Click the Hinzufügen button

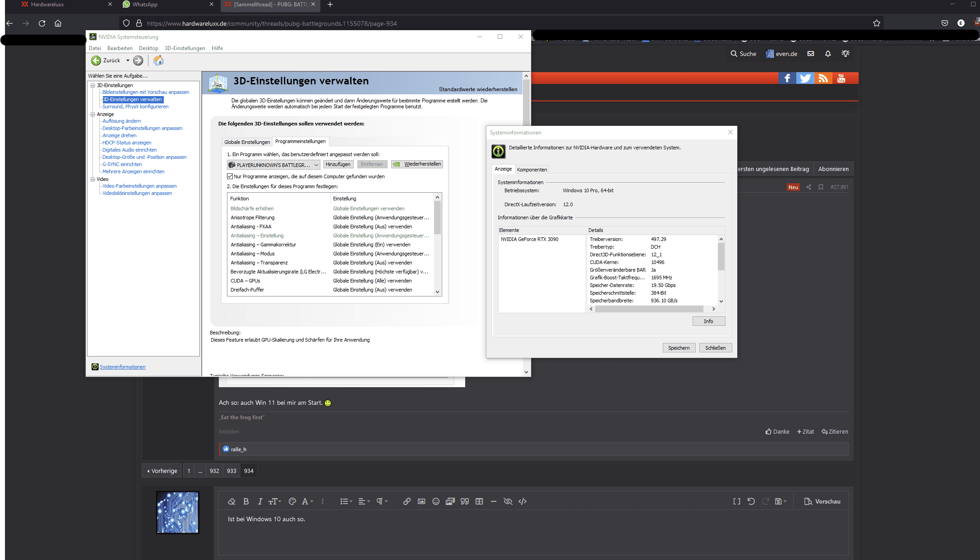(338, 164)
